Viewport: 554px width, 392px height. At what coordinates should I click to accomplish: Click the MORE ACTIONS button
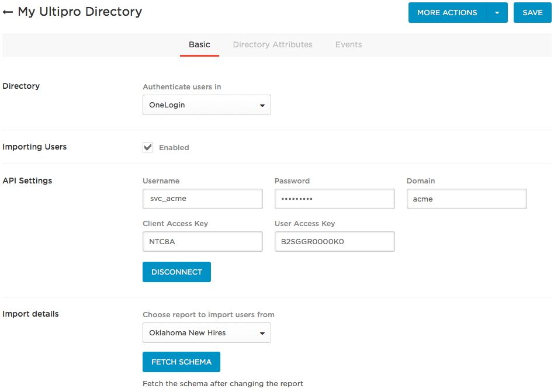click(x=447, y=13)
